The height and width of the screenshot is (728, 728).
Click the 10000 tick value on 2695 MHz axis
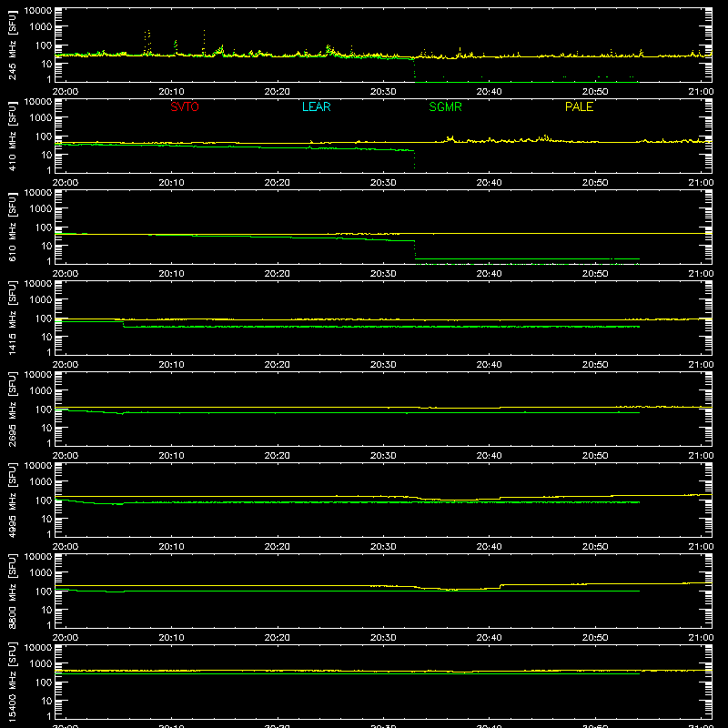38,375
